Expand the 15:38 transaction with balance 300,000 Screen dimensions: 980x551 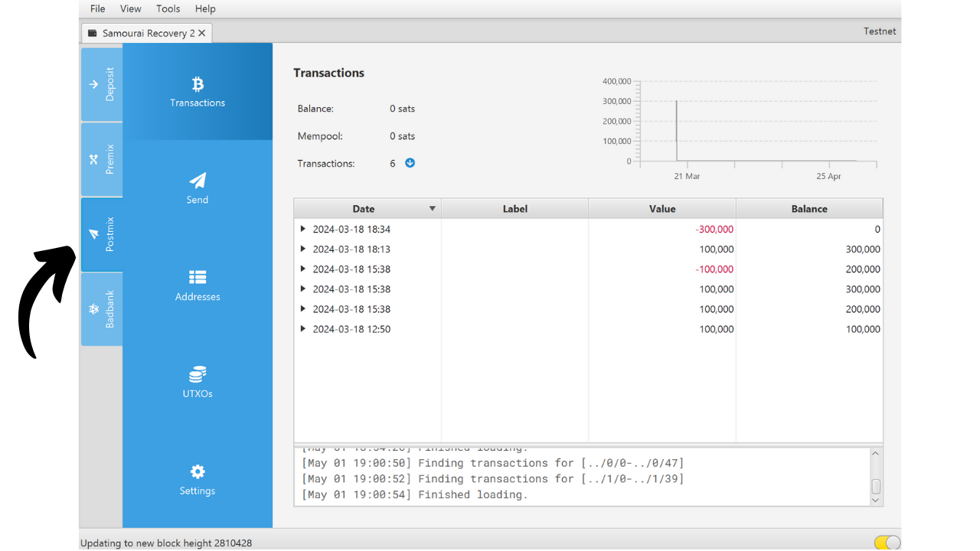point(303,289)
